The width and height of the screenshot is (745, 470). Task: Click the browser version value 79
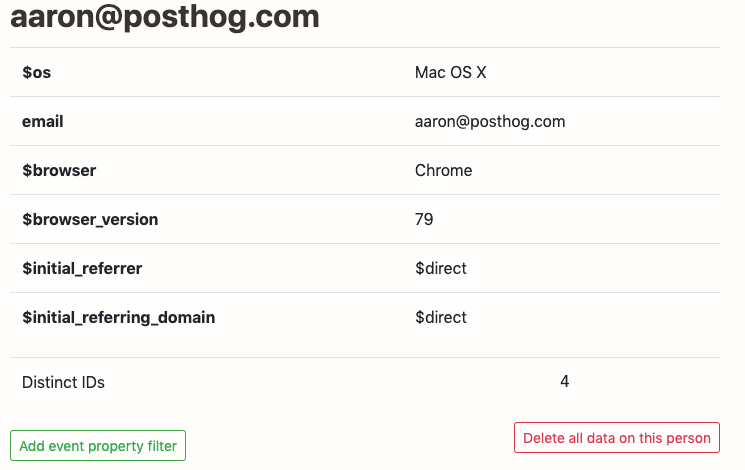pyautogui.click(x=424, y=219)
